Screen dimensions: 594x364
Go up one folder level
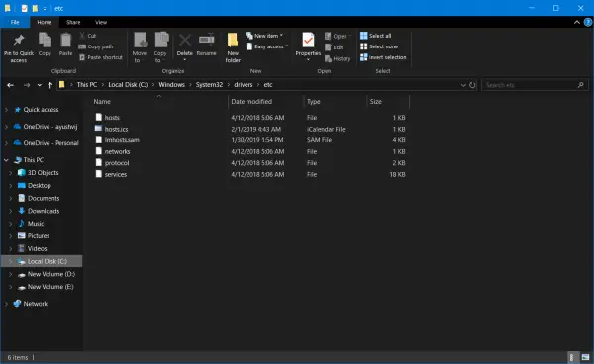pyautogui.click(x=50, y=85)
